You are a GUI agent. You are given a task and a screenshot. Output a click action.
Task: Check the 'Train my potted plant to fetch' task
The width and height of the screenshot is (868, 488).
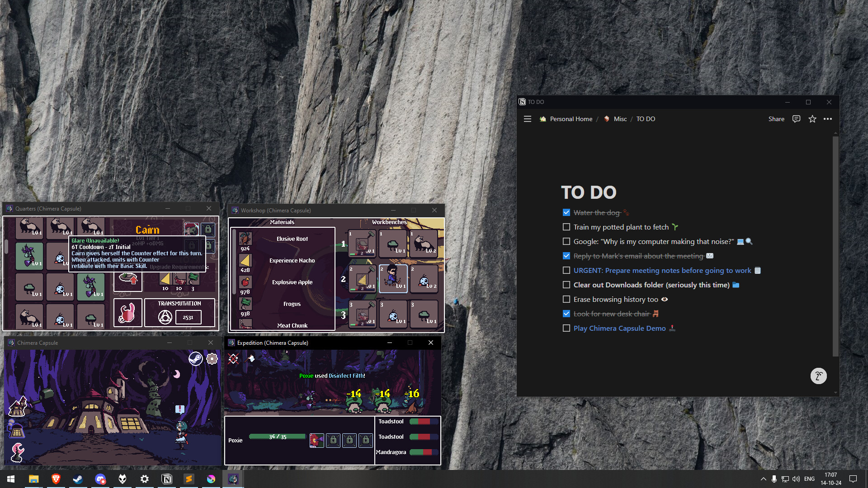click(566, 227)
